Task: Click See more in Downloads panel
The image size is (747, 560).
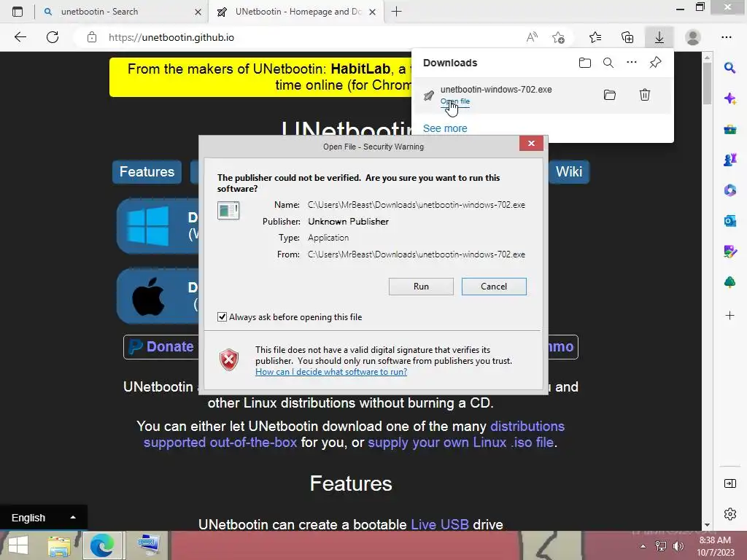Action: tap(445, 128)
